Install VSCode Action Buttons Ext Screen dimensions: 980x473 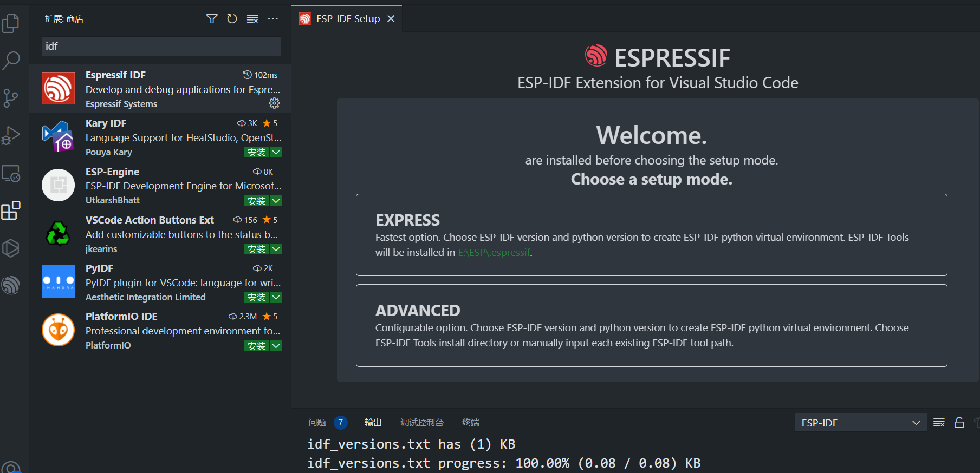pyautogui.click(x=256, y=249)
